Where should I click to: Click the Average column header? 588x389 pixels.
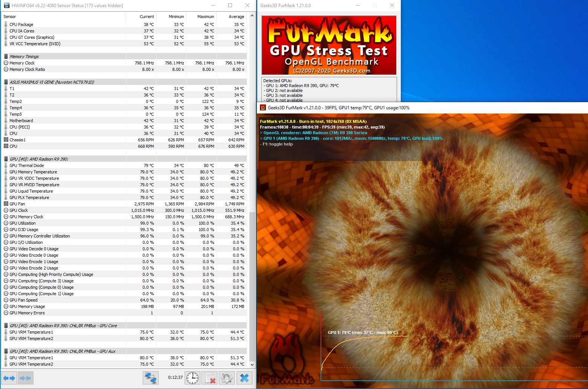[232, 17]
